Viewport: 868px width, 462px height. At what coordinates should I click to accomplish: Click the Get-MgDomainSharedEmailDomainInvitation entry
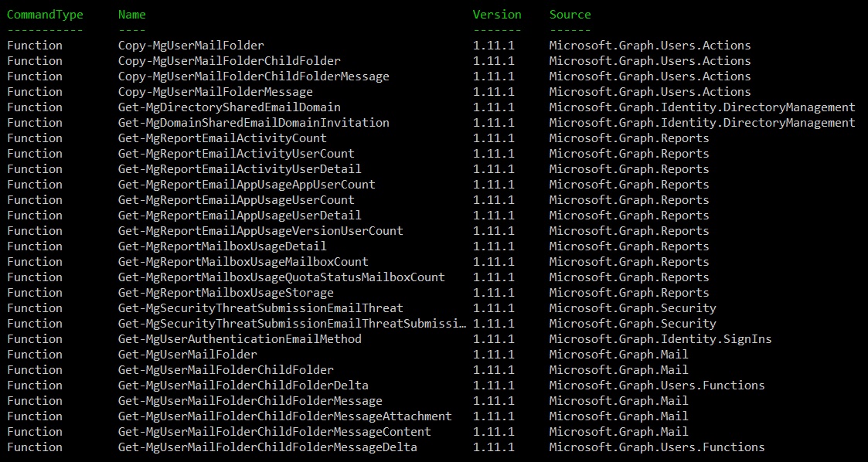(254, 122)
